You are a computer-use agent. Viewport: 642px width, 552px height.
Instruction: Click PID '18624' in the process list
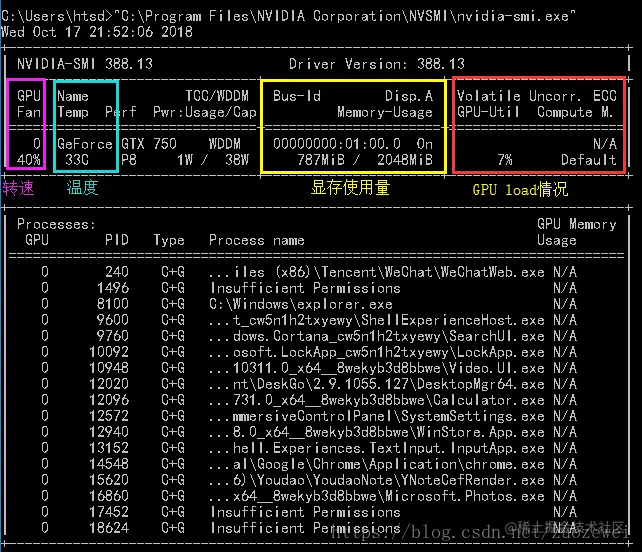tap(109, 528)
